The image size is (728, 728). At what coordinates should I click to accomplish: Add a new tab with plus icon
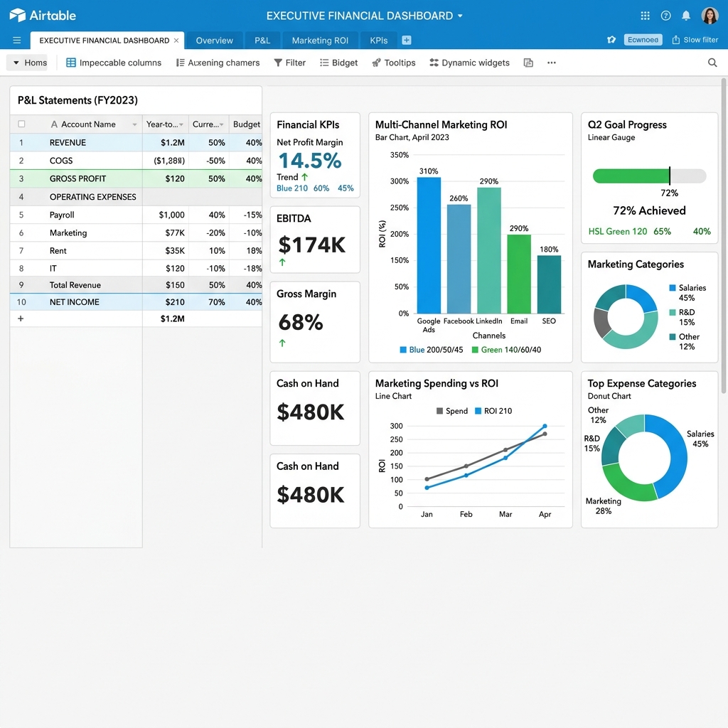(406, 41)
